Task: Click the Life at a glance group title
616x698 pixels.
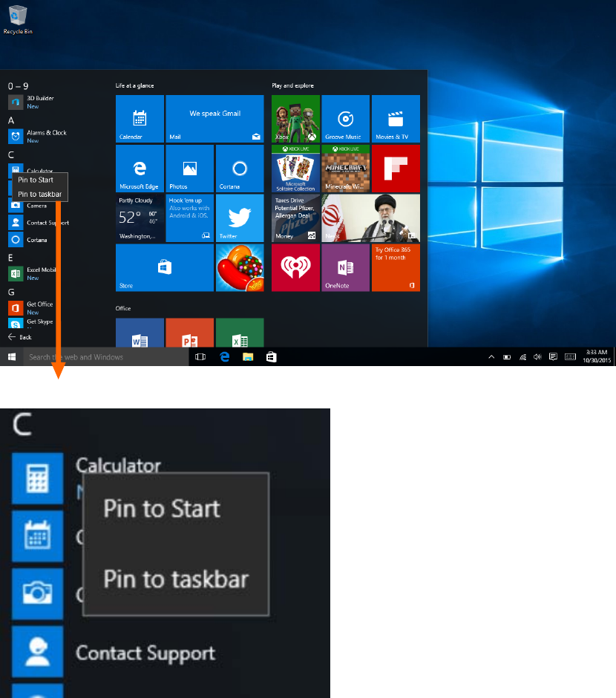Action: 135,85
